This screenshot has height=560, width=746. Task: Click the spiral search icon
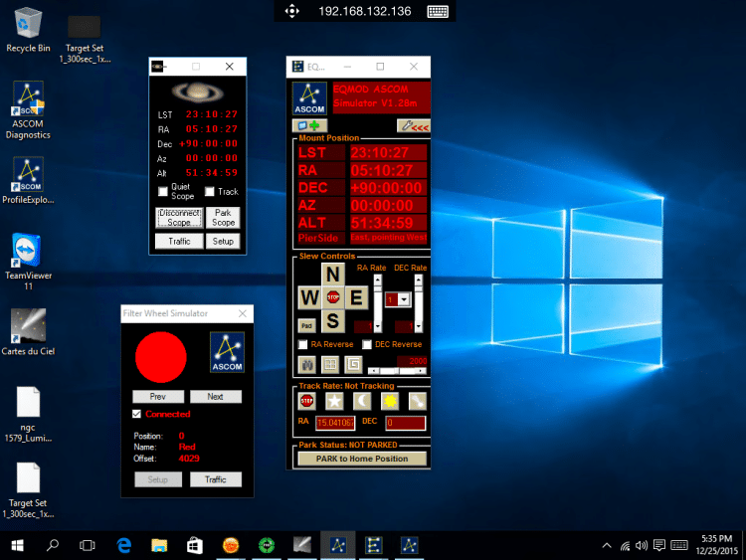353,365
